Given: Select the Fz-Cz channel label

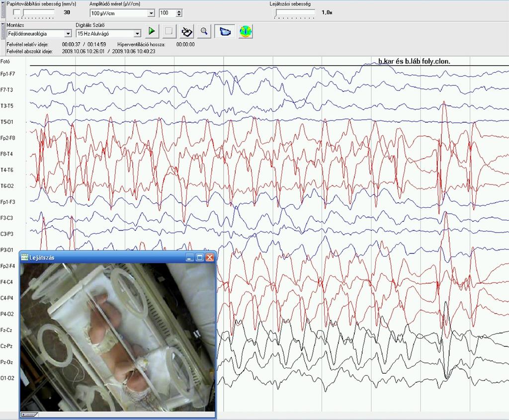Looking at the screenshot, I should coord(6,330).
